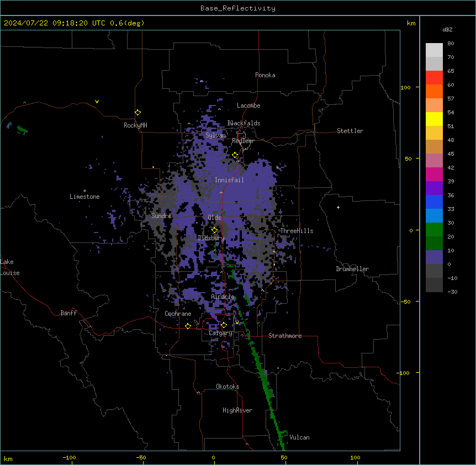Click the Didsbury city label
Image resolution: width=476 pixels, height=465 pixels.
(211, 238)
